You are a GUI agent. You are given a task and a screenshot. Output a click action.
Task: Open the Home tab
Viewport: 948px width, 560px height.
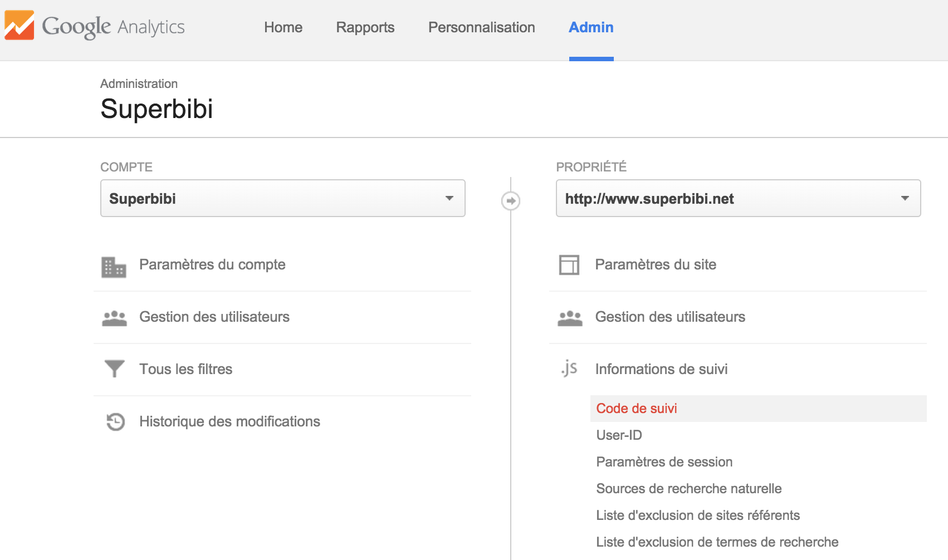283,27
